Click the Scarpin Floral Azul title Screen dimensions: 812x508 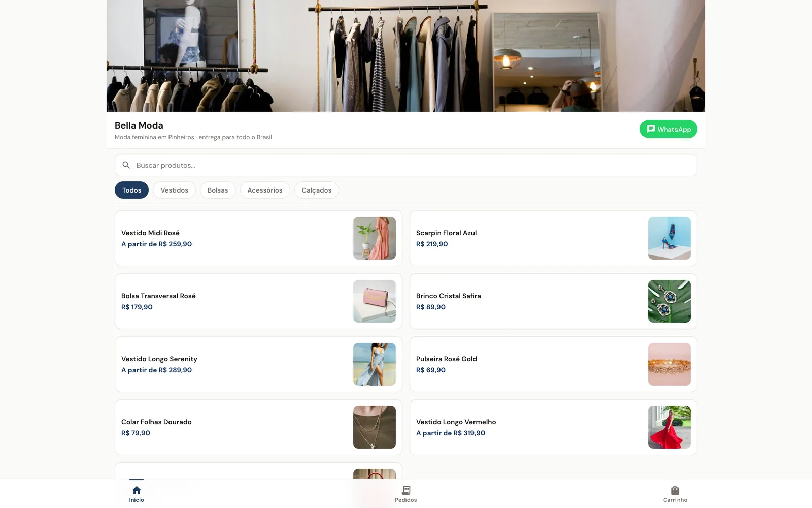[447, 233]
